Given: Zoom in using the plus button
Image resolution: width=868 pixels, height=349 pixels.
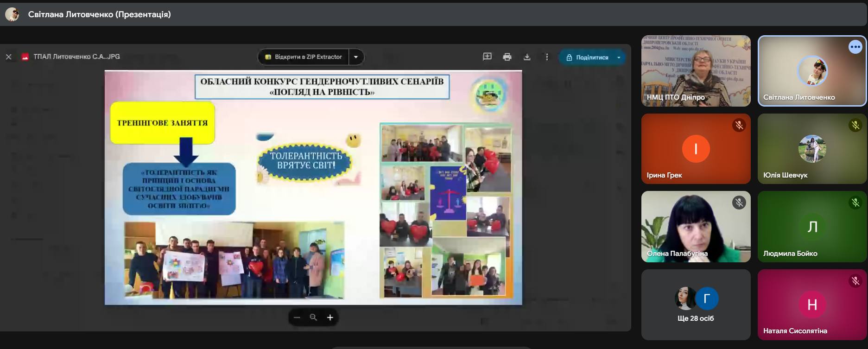Looking at the screenshot, I should (330, 317).
